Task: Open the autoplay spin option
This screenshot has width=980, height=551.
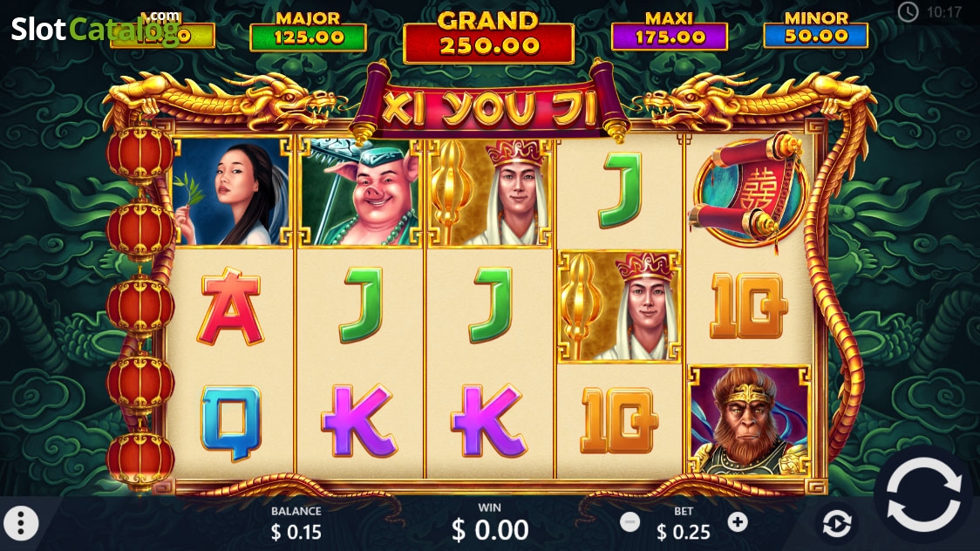Action: tap(837, 523)
